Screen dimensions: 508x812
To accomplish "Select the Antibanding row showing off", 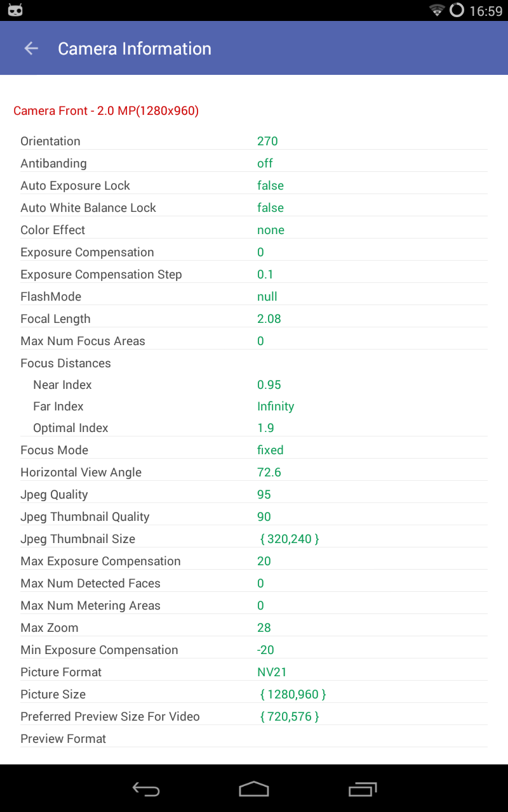I will 254,163.
